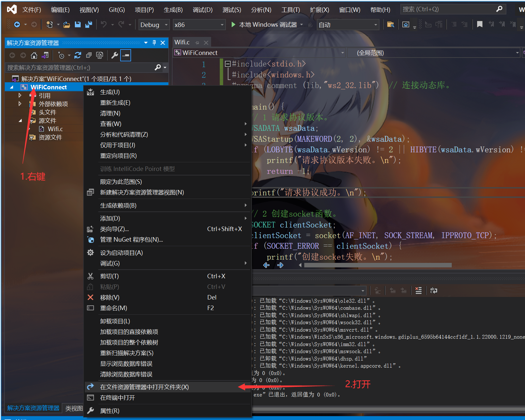Click the wrench Properties icon in Solution Explorer
The image size is (525, 420).
pos(115,55)
